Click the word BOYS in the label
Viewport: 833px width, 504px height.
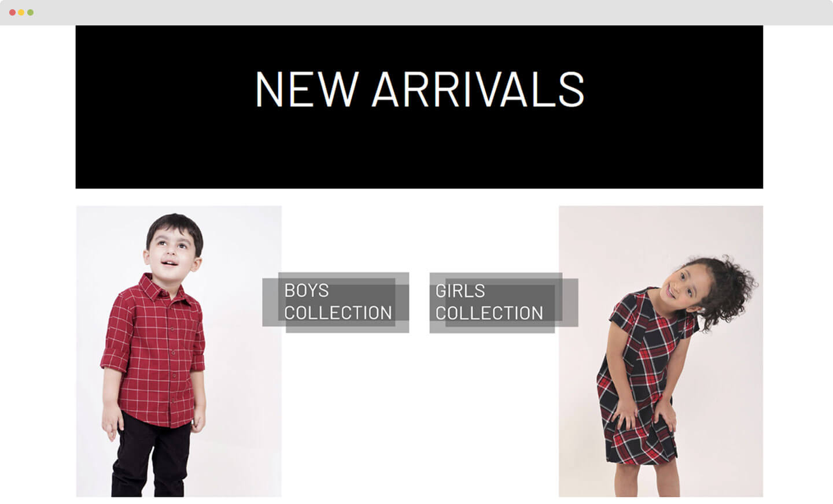pyautogui.click(x=306, y=291)
